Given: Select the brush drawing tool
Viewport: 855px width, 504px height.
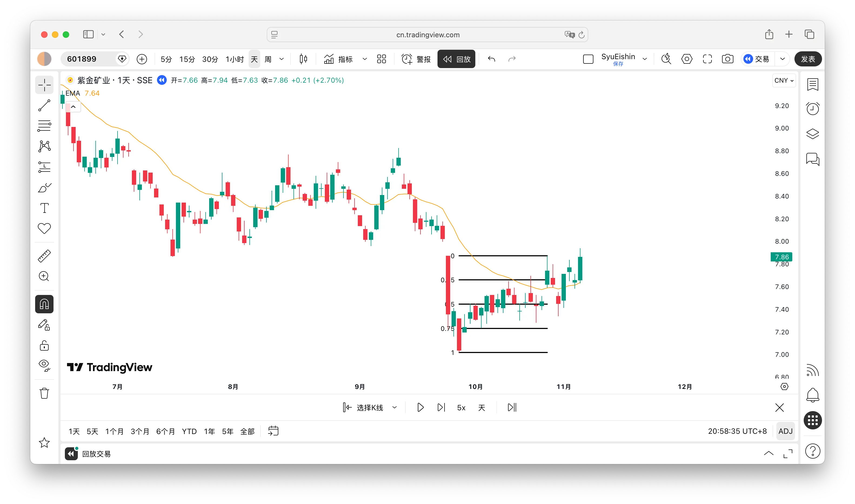Looking at the screenshot, I should pos(44,187).
